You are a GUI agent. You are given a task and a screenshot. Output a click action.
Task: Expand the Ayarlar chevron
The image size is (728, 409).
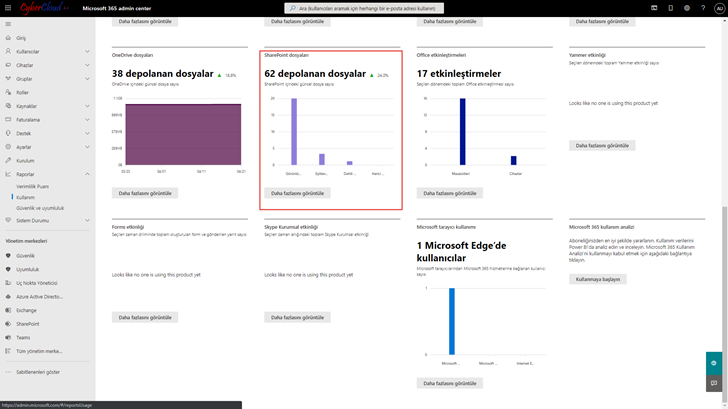pyautogui.click(x=87, y=147)
